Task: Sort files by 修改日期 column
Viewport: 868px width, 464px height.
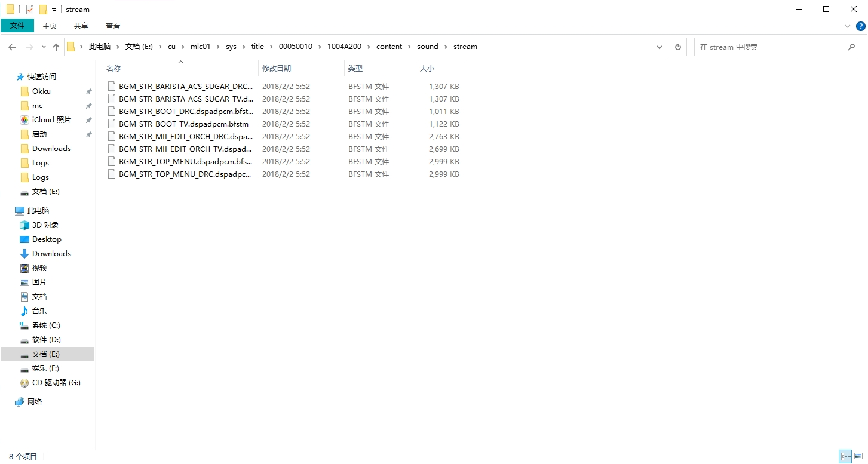Action: (277, 69)
